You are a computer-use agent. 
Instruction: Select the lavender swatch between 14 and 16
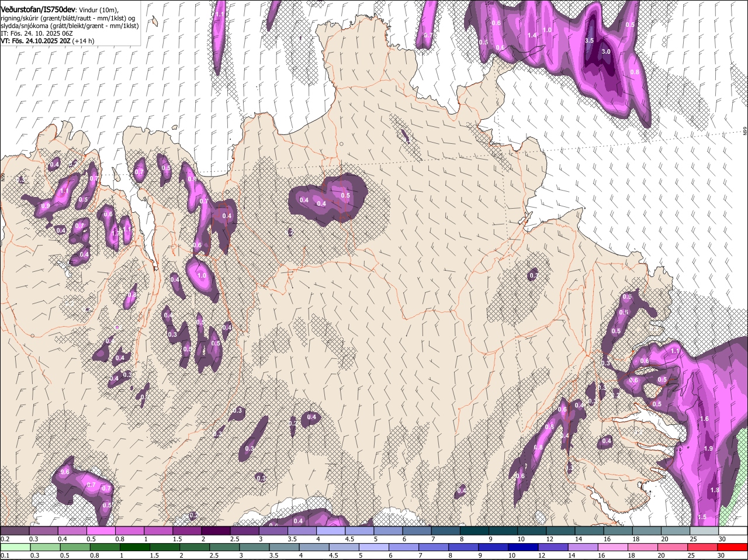[x=584, y=547]
